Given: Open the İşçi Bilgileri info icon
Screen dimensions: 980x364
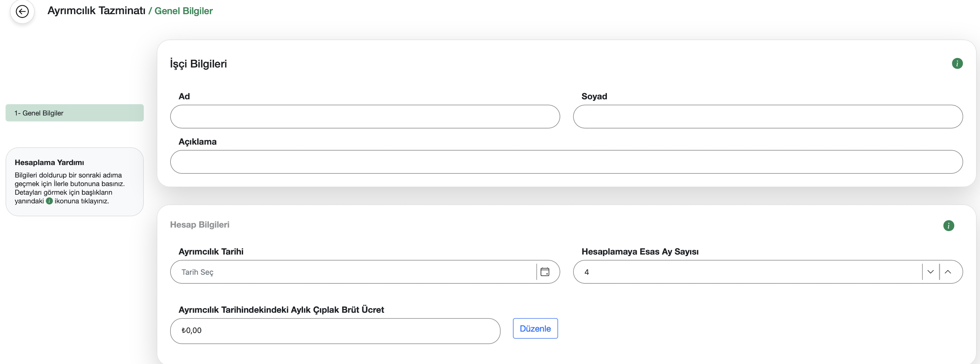Looking at the screenshot, I should click(x=957, y=63).
